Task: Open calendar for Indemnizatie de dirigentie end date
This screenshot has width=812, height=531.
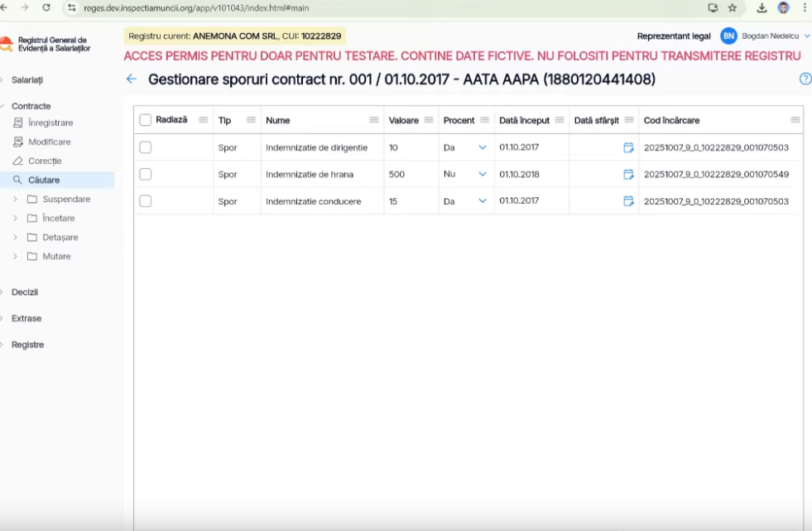Action: click(628, 147)
